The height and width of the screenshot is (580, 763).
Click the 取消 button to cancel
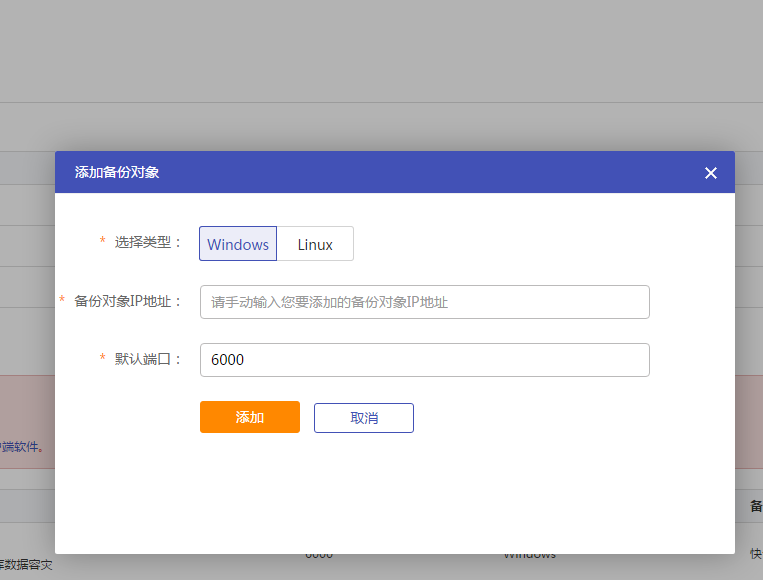pyautogui.click(x=363, y=418)
